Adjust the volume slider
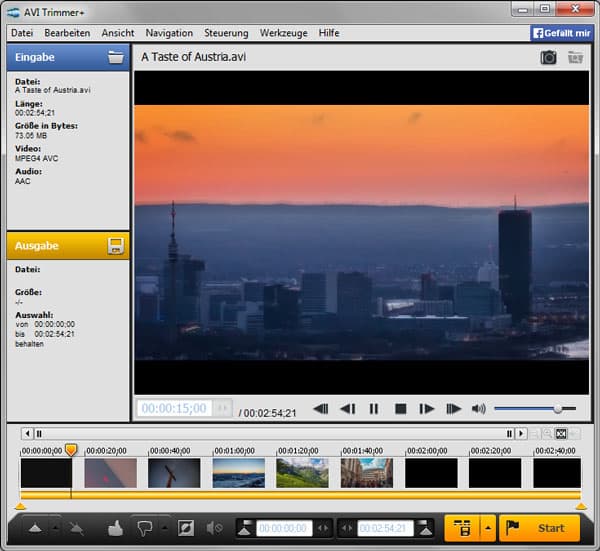600x551 pixels. pos(556,408)
